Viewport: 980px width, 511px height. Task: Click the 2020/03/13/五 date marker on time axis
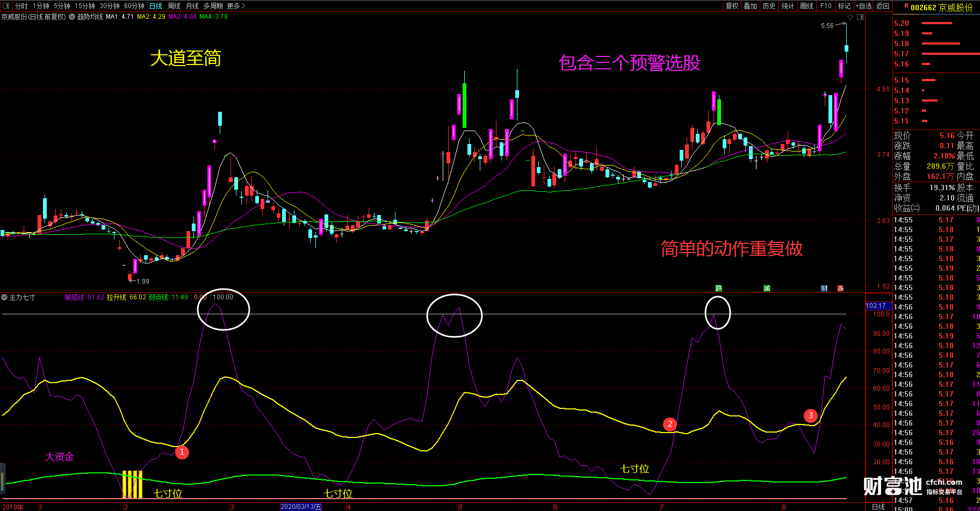[301, 507]
